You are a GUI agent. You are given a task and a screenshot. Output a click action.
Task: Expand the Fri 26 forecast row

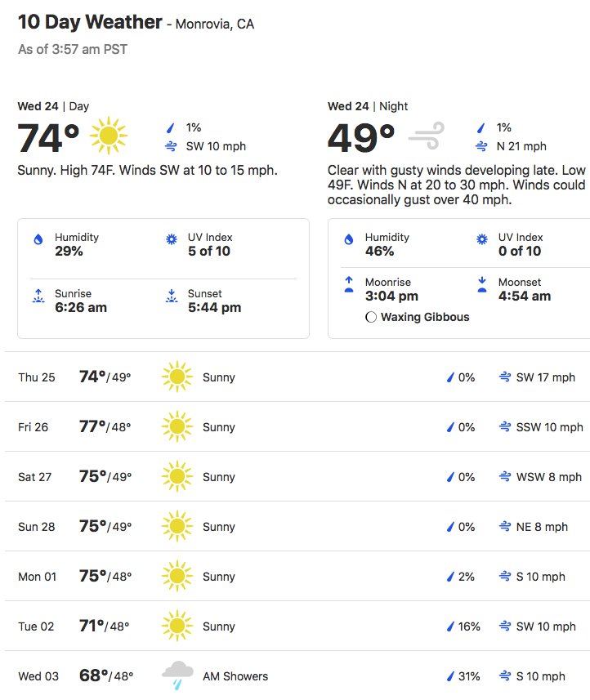(297, 427)
